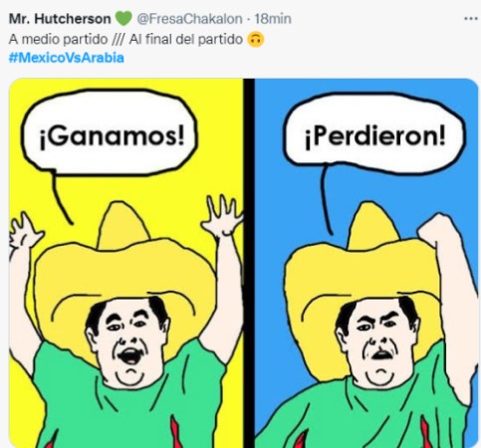
Task: Click the tweet text "A medio partido"
Action: pos(58,40)
